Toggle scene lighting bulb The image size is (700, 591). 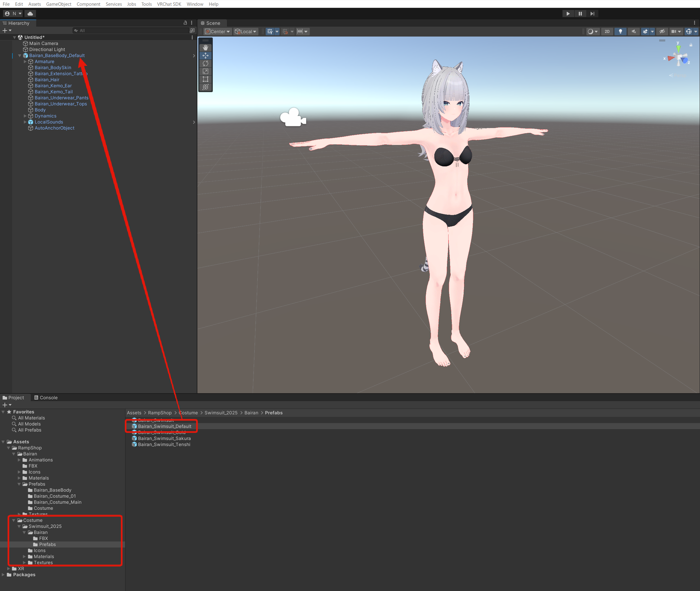click(621, 31)
